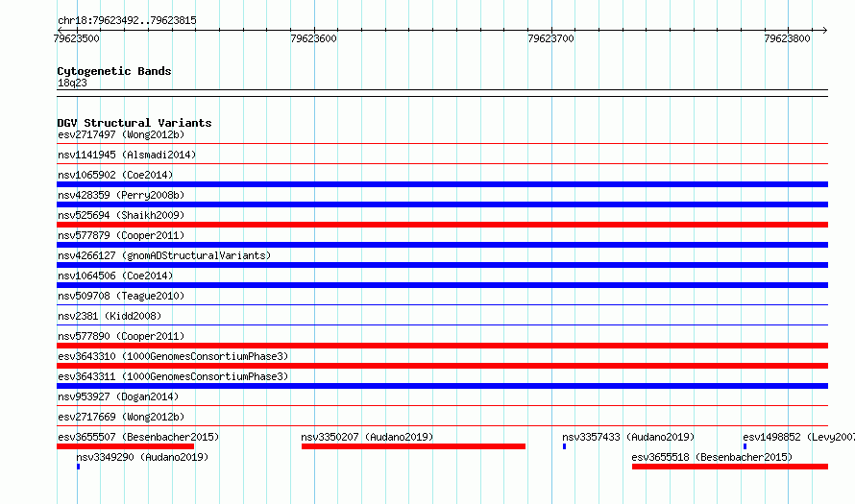The height and width of the screenshot is (504, 855).
Task: Open variant nsv577879 (Cooper2011)
Action: [x=121, y=235]
